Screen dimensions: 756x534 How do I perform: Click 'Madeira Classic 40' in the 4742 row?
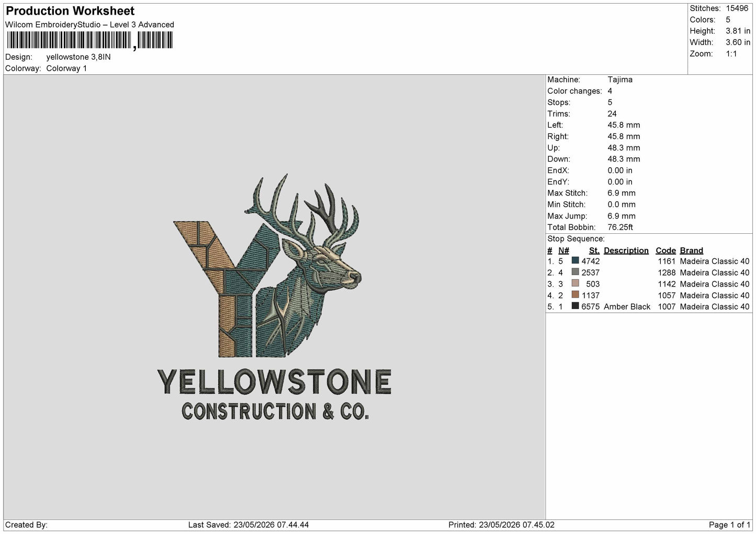click(715, 261)
